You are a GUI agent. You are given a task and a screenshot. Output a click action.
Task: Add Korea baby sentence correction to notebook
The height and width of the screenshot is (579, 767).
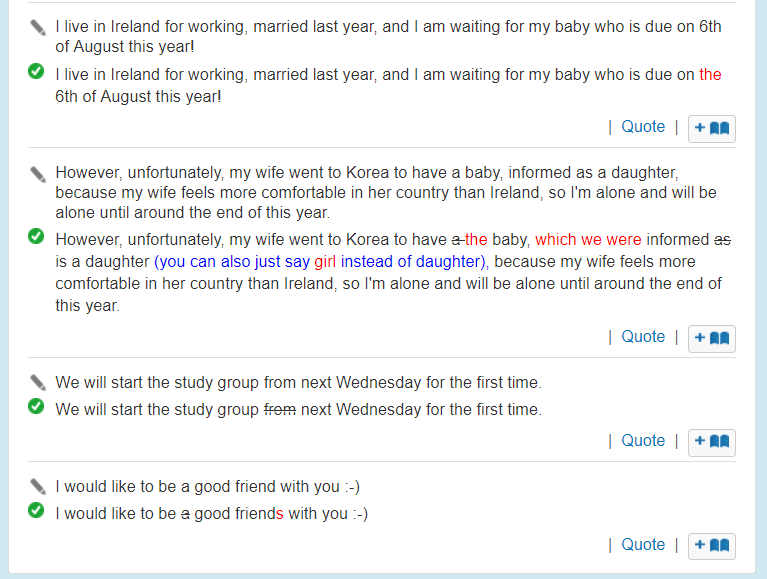click(712, 338)
